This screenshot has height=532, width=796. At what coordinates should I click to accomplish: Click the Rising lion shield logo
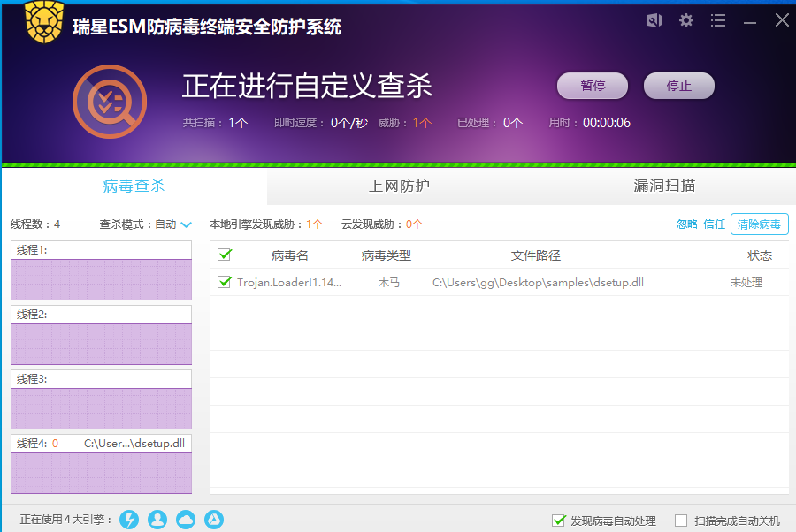(x=45, y=22)
